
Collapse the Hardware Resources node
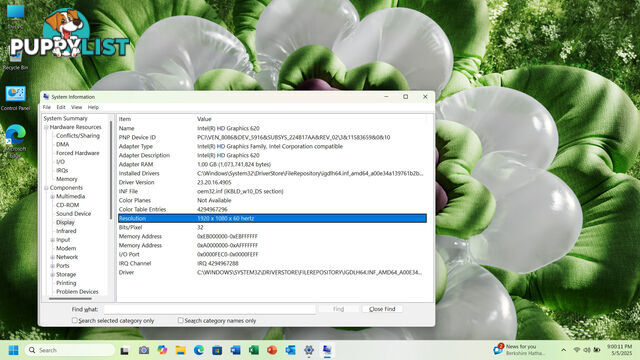tap(46, 127)
